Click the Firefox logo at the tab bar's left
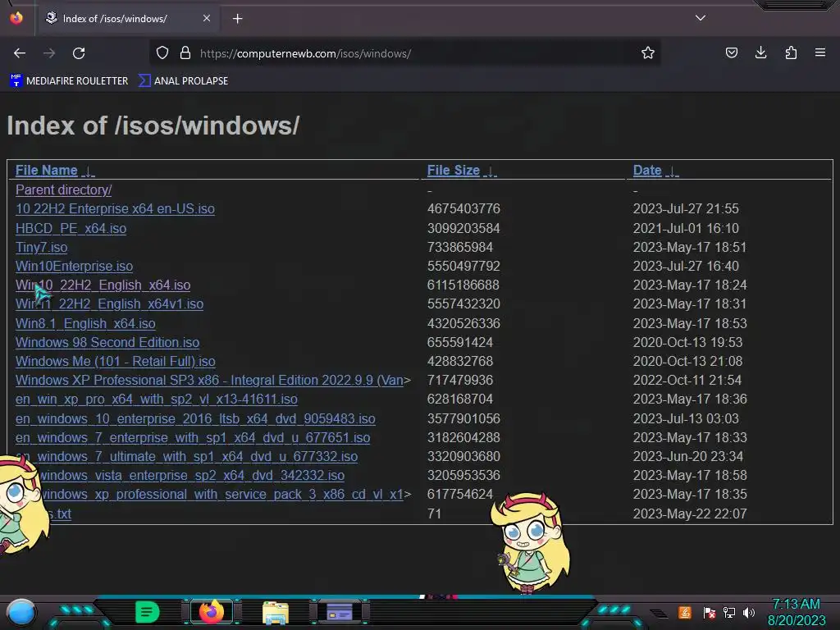Image resolution: width=840 pixels, height=630 pixels. (x=16, y=18)
